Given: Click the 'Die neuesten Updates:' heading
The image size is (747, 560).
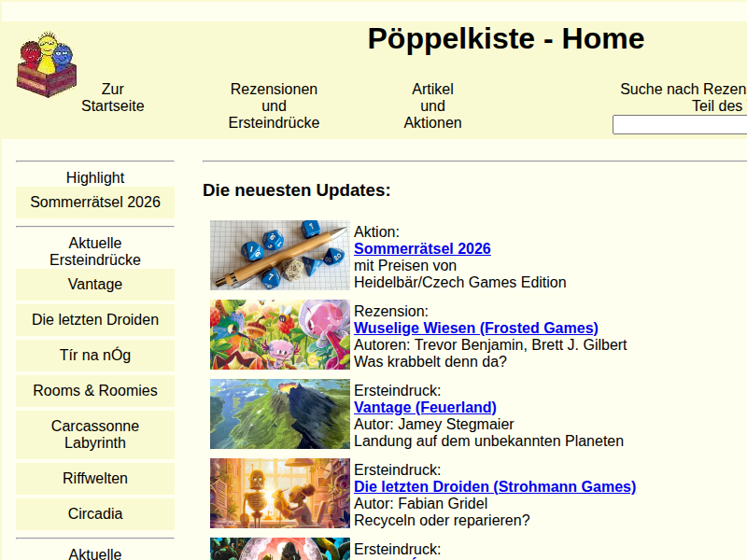Looking at the screenshot, I should click(296, 190).
